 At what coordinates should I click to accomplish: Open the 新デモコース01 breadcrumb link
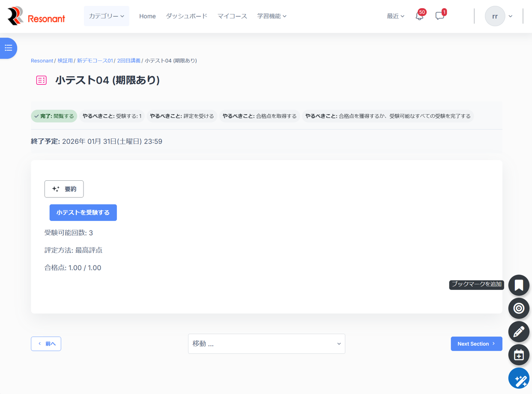tap(95, 61)
